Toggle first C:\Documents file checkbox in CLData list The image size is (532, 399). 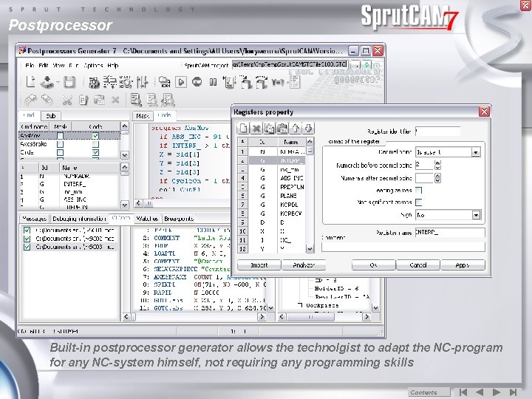coord(27,231)
